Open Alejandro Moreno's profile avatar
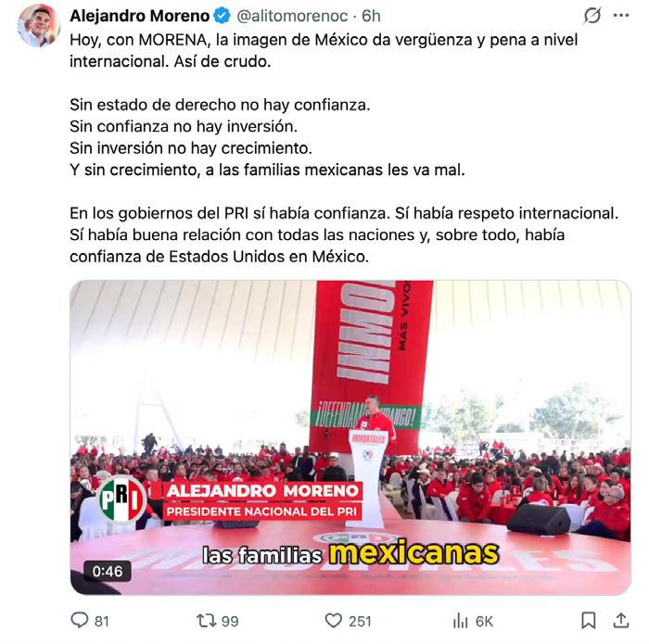Image resolution: width=649 pixels, height=644 pixels. [x=39, y=26]
